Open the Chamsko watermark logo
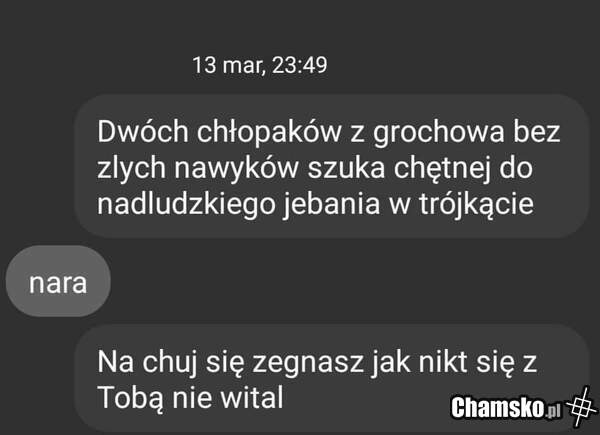 (524, 407)
